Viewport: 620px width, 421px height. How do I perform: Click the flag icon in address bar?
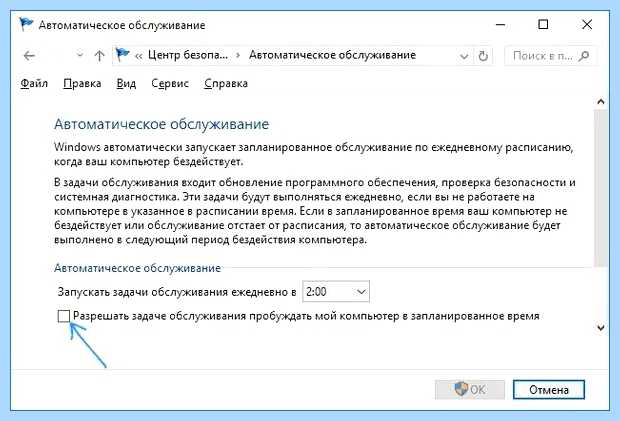(x=123, y=55)
